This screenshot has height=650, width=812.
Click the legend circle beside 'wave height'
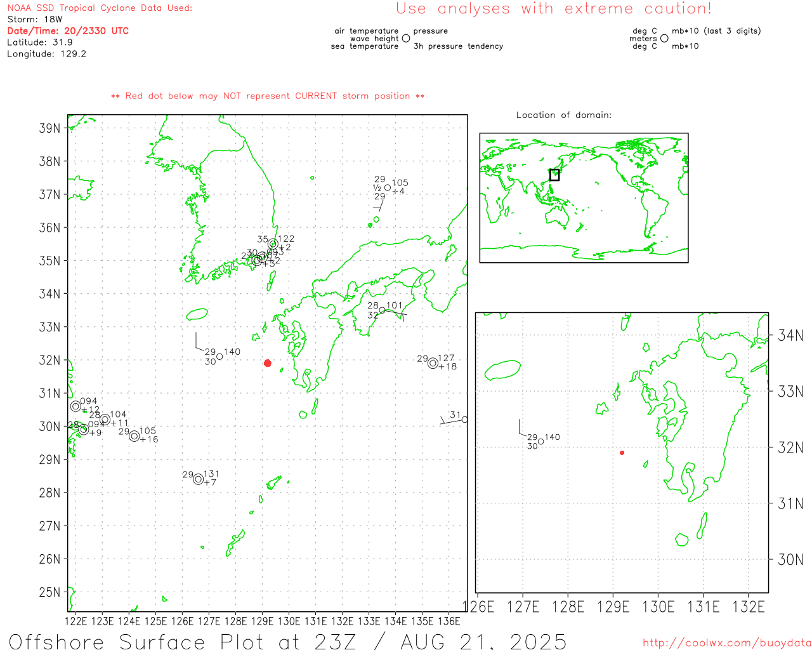click(406, 38)
